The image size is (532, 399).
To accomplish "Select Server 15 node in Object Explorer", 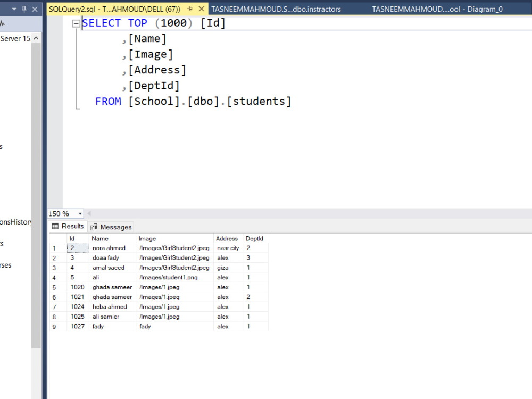I will [15, 39].
